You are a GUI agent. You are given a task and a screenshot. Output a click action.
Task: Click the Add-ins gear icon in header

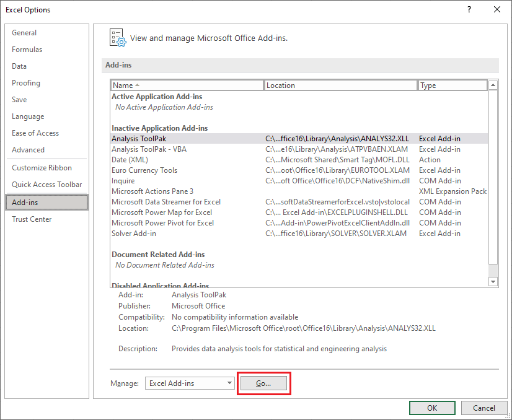point(117,38)
